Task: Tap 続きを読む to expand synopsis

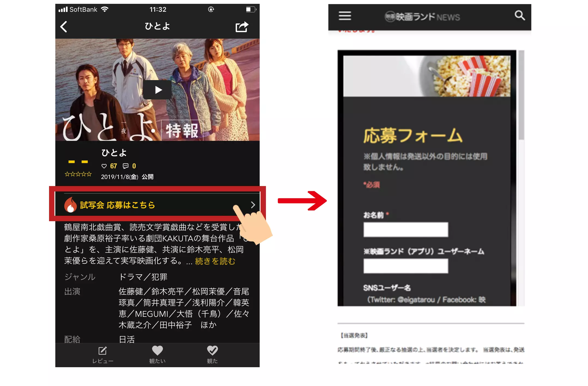Action: click(215, 261)
